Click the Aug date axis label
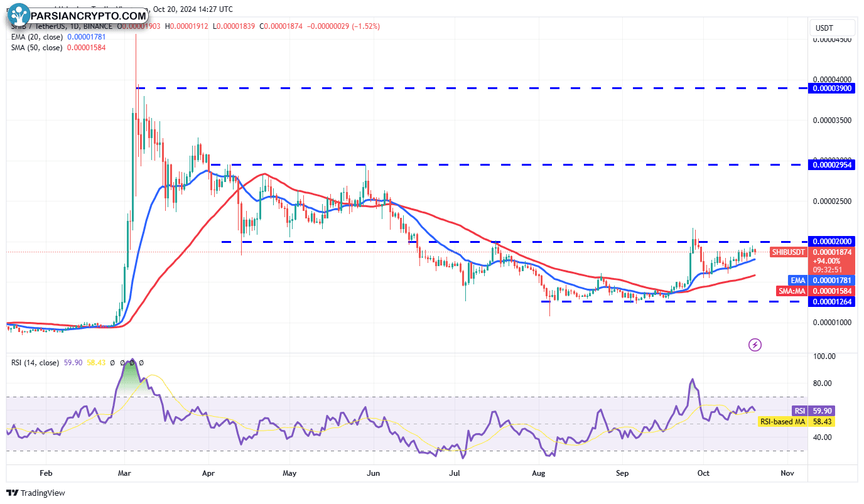 tap(540, 473)
